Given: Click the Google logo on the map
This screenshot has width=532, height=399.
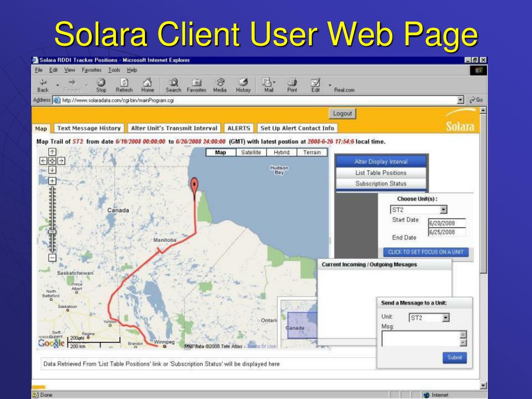Looking at the screenshot, I should click(51, 343).
